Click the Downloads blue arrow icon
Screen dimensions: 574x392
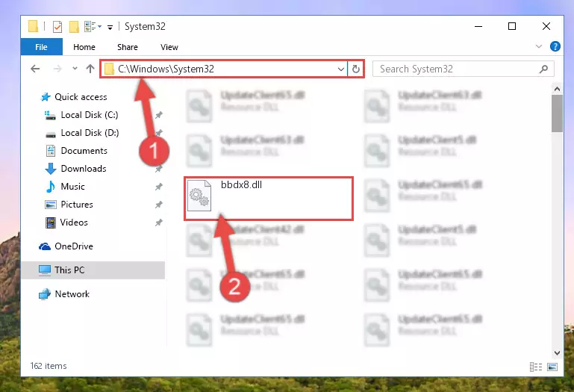[x=51, y=169]
